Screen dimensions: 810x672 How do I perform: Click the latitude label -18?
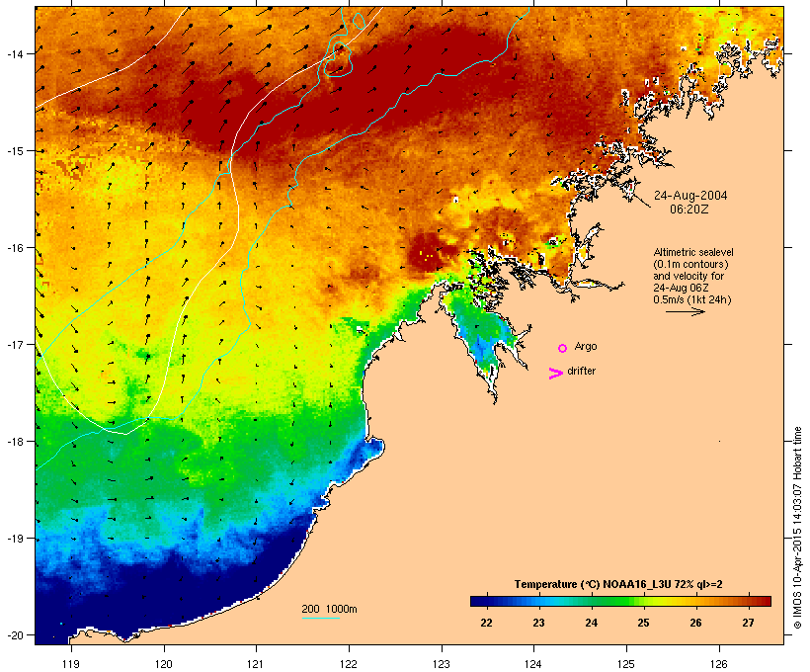pos(14,442)
